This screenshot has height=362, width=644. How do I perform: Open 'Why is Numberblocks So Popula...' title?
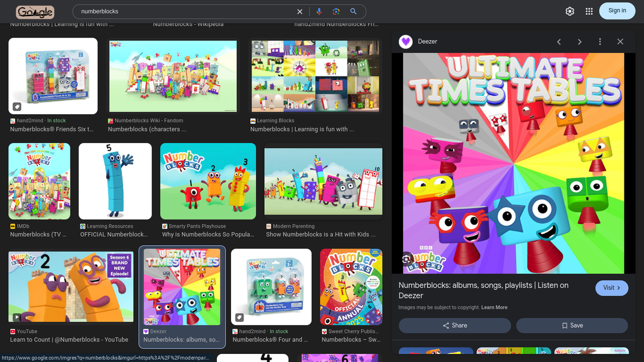point(208,235)
